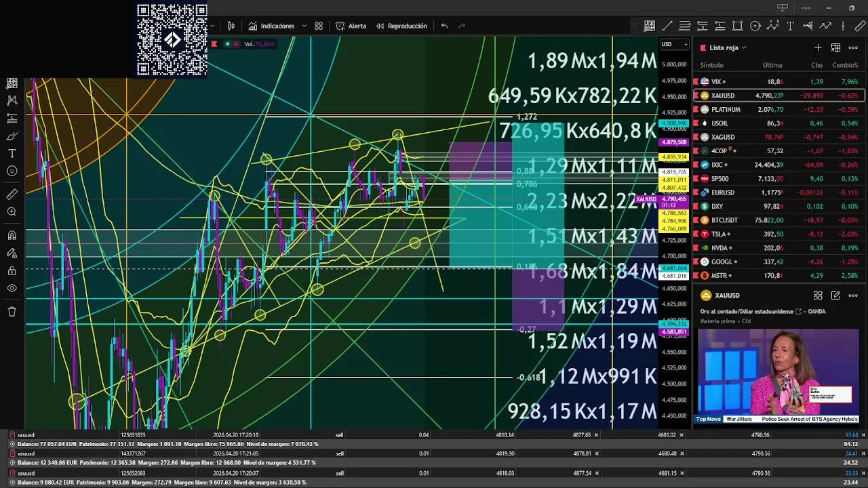Close the position with 23.33 profit
Image resolution: width=868 pixels, height=488 pixels.
[863, 472]
